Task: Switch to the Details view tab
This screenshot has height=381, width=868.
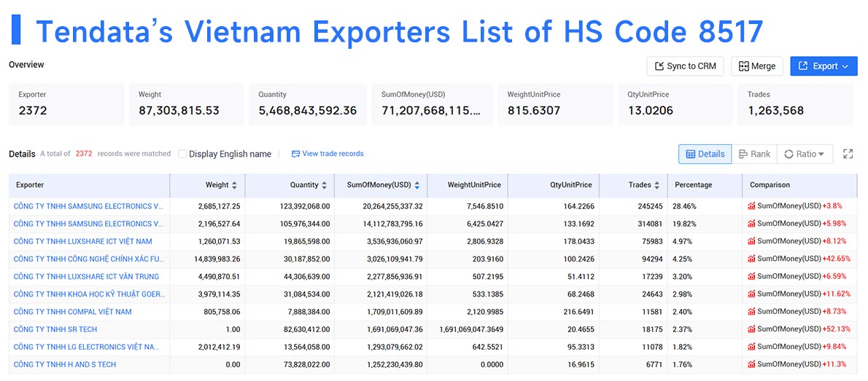Action: click(x=705, y=154)
